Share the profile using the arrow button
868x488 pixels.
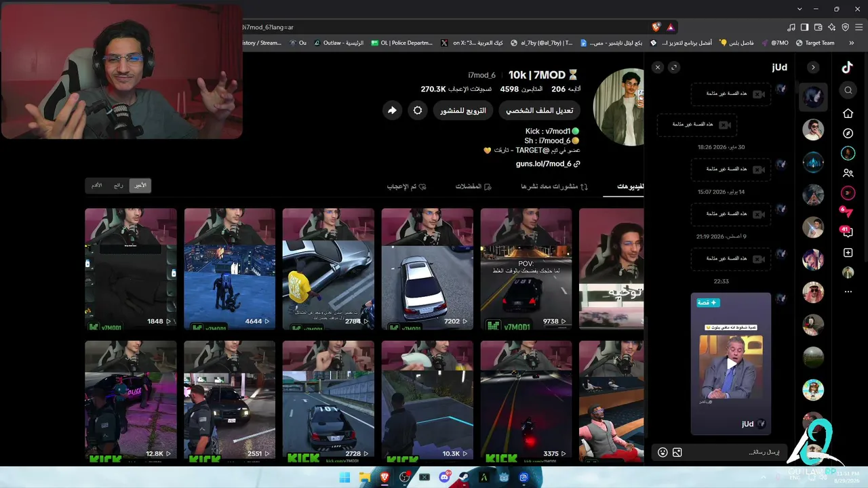pyautogui.click(x=392, y=110)
